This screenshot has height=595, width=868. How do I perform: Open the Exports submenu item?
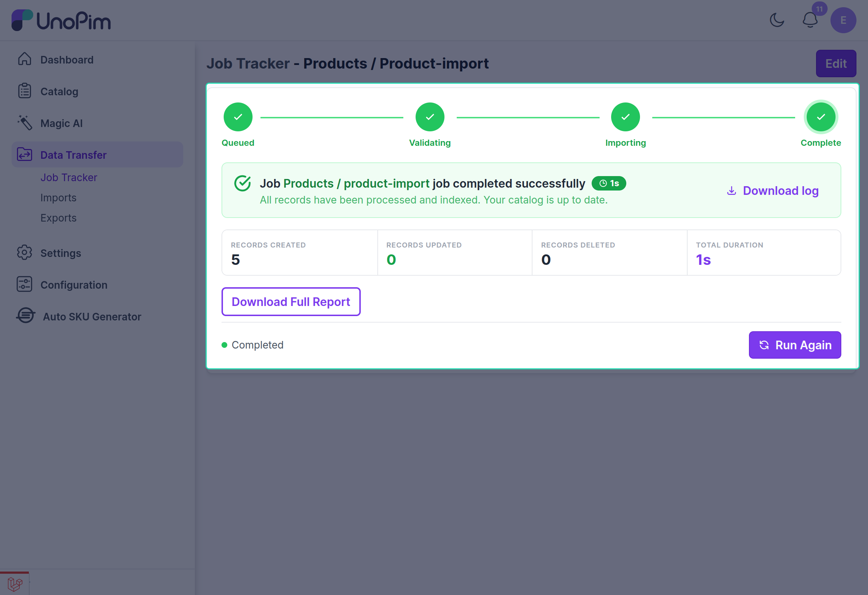58,218
